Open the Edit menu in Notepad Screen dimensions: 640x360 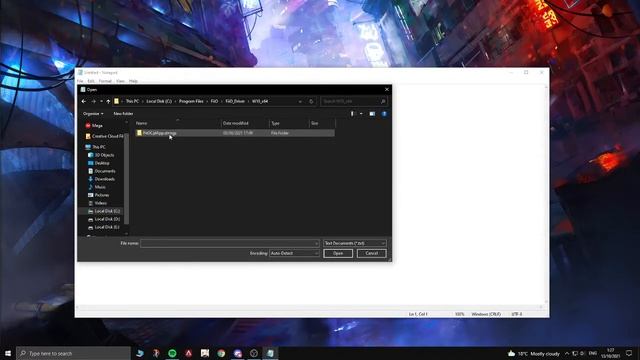pyautogui.click(x=91, y=81)
